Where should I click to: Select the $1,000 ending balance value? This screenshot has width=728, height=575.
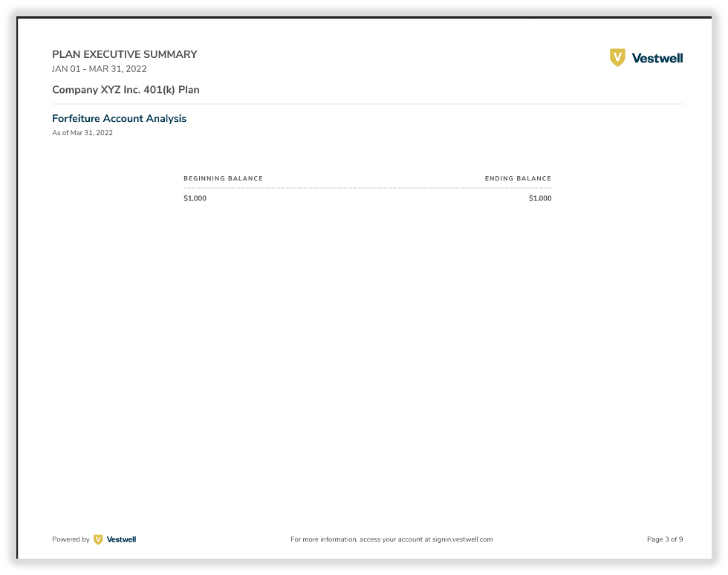click(540, 198)
